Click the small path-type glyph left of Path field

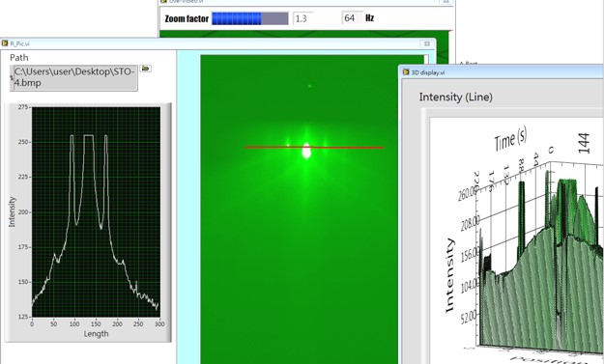point(12,78)
